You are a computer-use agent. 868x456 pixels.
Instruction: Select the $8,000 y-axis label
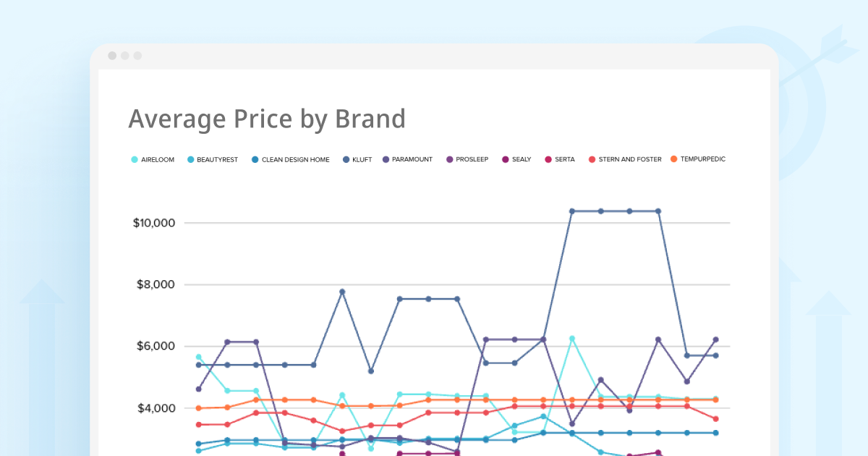point(156,284)
